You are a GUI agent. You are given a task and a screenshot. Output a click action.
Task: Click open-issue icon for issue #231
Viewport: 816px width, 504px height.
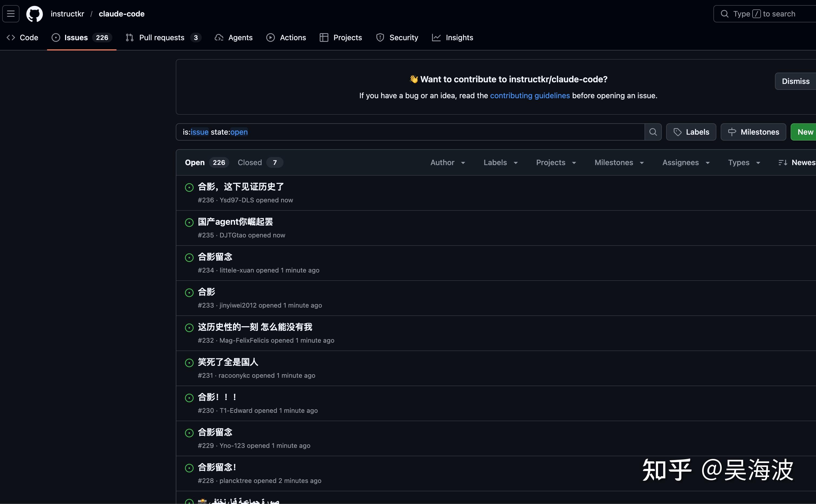pos(189,363)
